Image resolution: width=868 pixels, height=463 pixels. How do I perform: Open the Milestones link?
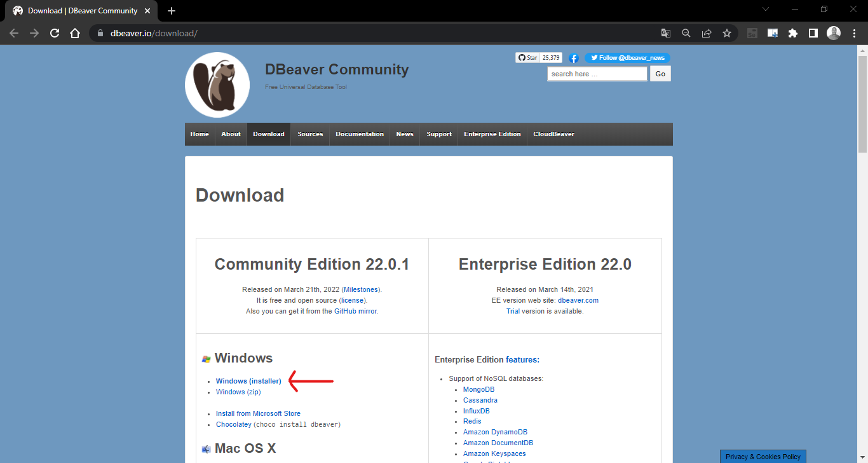(x=361, y=289)
